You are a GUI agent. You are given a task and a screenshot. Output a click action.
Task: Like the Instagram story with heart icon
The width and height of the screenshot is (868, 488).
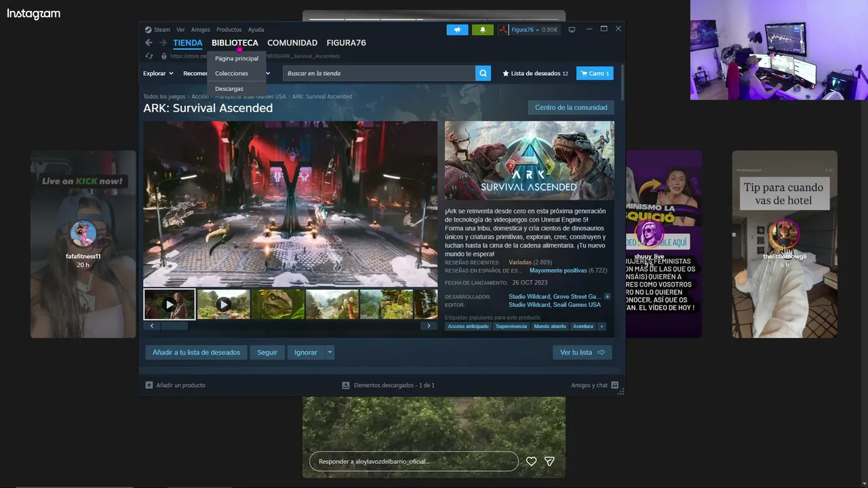(x=532, y=462)
